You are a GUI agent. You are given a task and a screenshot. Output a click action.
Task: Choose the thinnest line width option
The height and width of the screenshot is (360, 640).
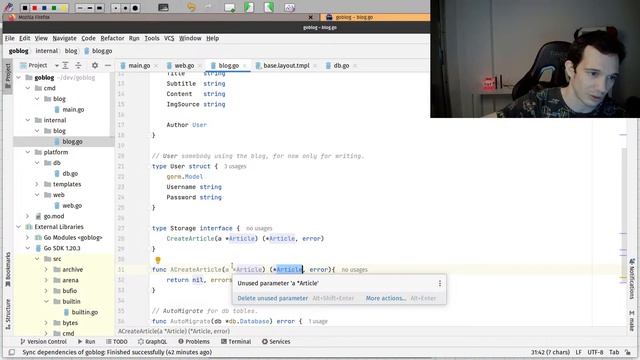[80, 8]
